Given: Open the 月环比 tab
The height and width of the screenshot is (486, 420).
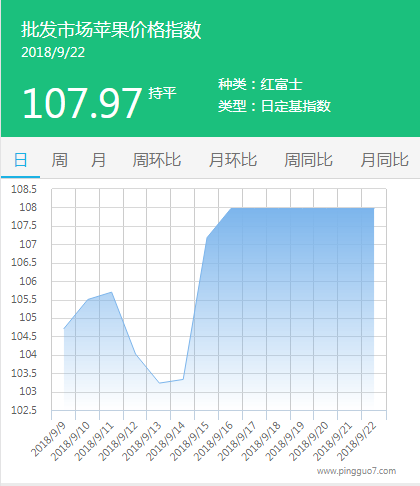Looking at the screenshot, I should pos(233,160).
